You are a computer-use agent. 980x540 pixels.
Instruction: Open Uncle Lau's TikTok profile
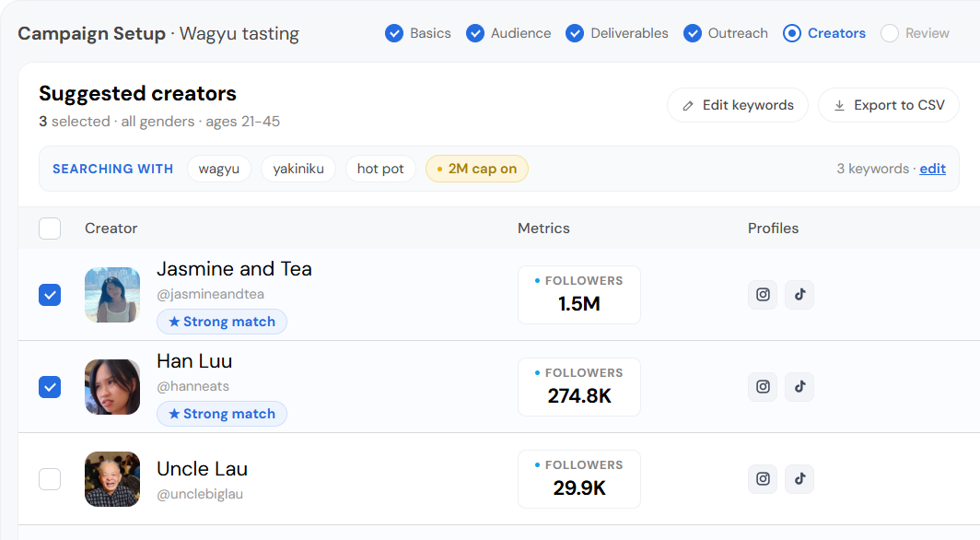(799, 479)
